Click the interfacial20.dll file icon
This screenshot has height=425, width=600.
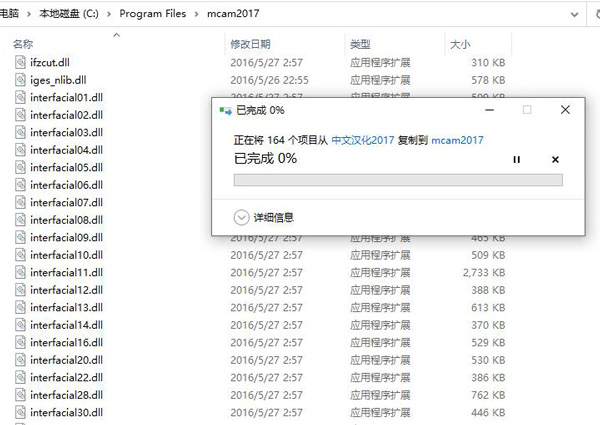click(20, 360)
